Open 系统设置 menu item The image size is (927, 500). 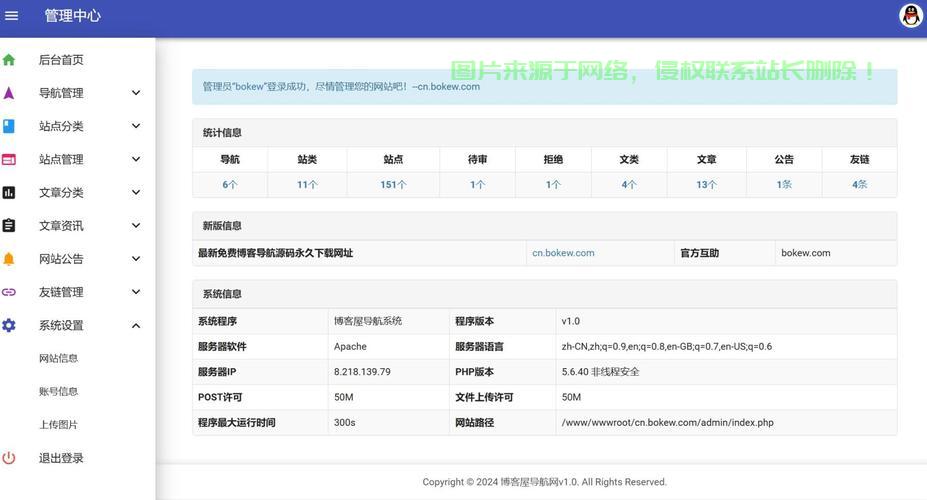(x=61, y=325)
